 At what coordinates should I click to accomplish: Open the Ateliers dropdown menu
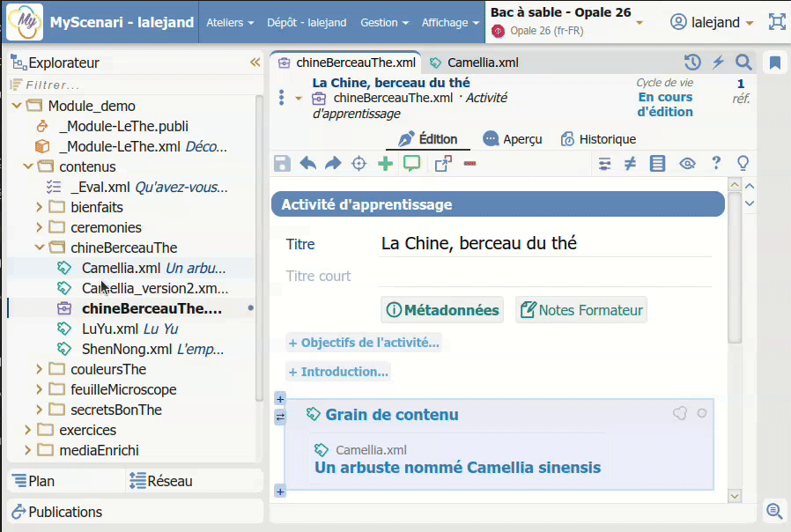click(x=230, y=23)
